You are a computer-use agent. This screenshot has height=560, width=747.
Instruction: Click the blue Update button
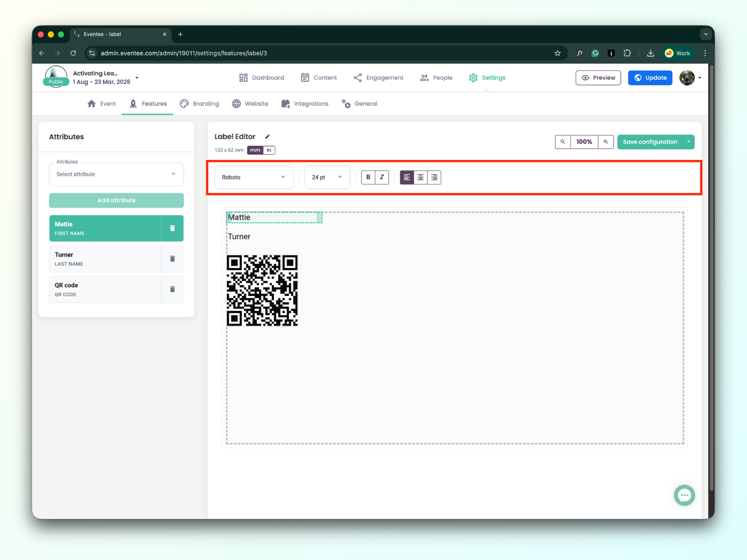tap(650, 78)
